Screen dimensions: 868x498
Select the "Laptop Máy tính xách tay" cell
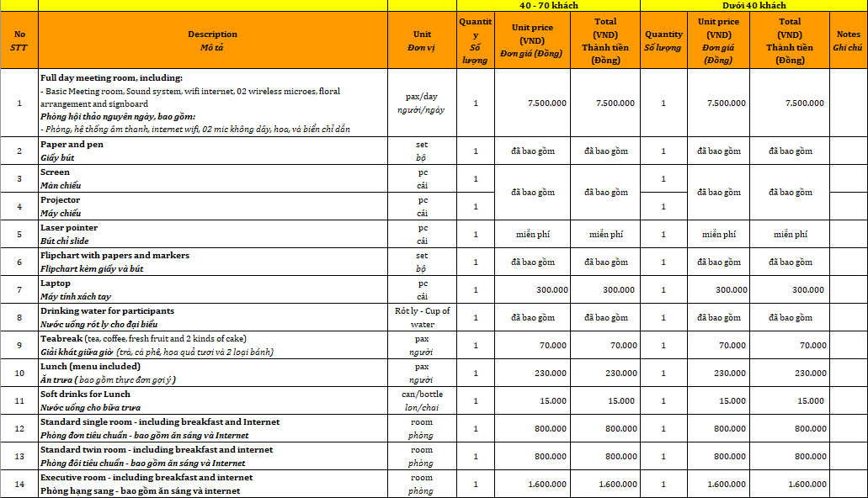click(x=212, y=289)
